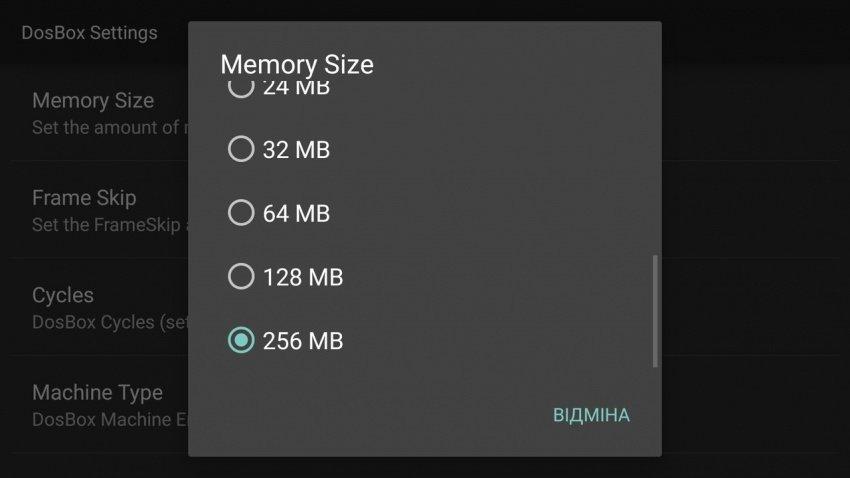Click the Memory Size dialog title
This screenshot has width=850, height=478.
pos(297,64)
